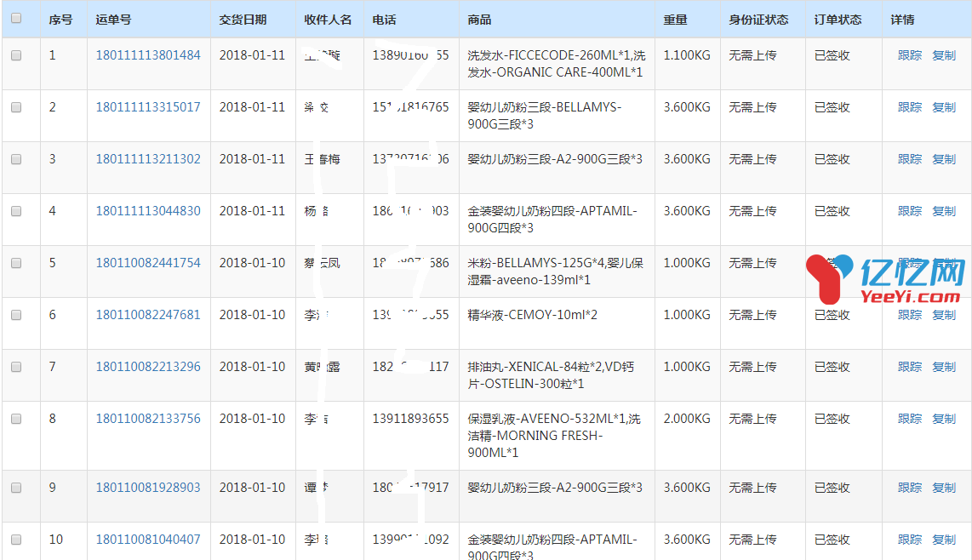Click the 重量 column header

675,20
